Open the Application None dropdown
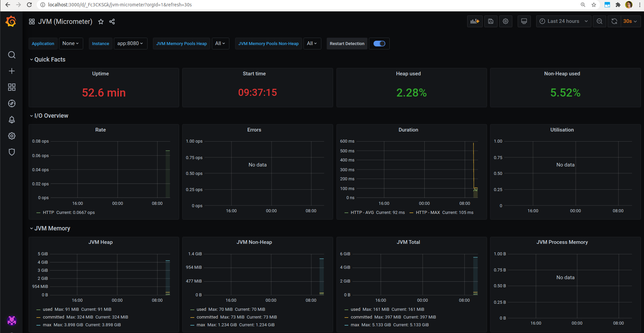The height and width of the screenshot is (333, 644). [x=71, y=43]
